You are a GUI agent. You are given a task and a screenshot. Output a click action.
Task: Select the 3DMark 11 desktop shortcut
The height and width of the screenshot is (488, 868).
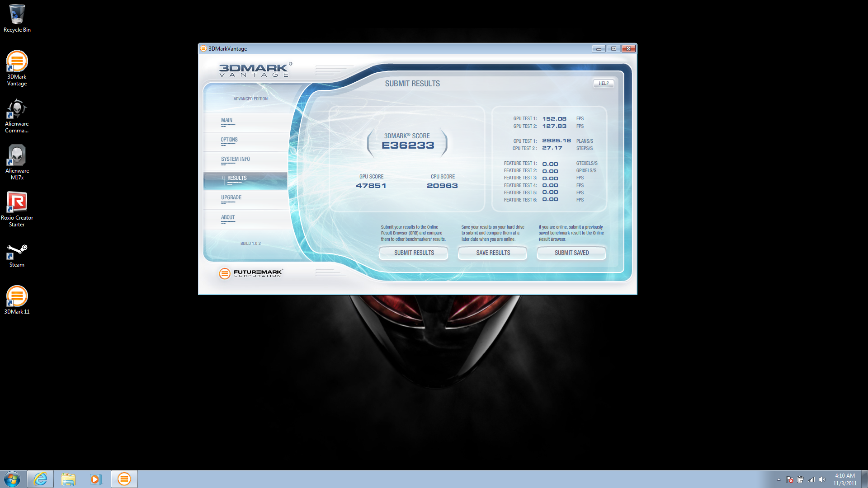point(17,300)
